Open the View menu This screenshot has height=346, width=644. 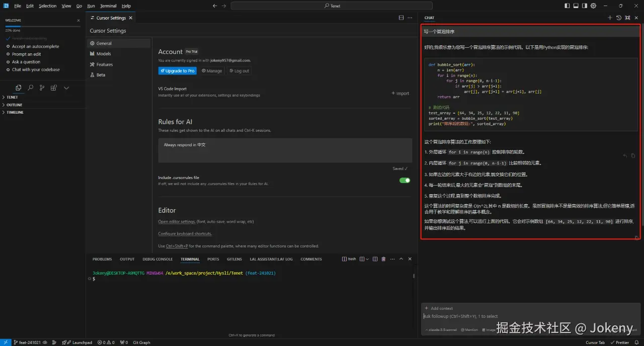[66, 6]
